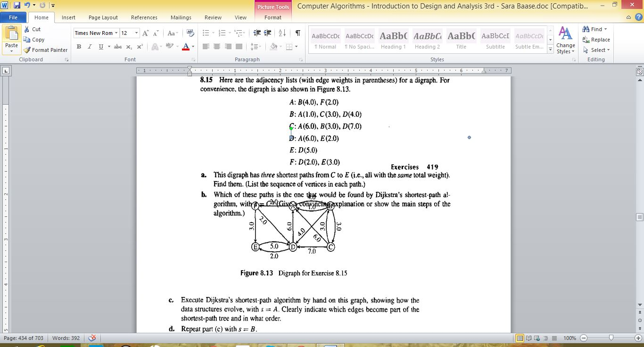Toggle Bold formatting
This screenshot has width=644, height=347.
tap(79, 47)
